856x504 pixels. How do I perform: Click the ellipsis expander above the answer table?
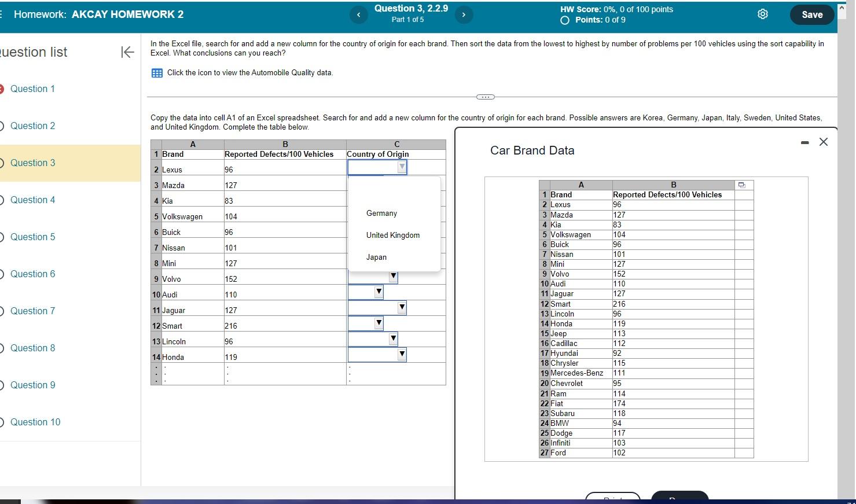coord(486,97)
